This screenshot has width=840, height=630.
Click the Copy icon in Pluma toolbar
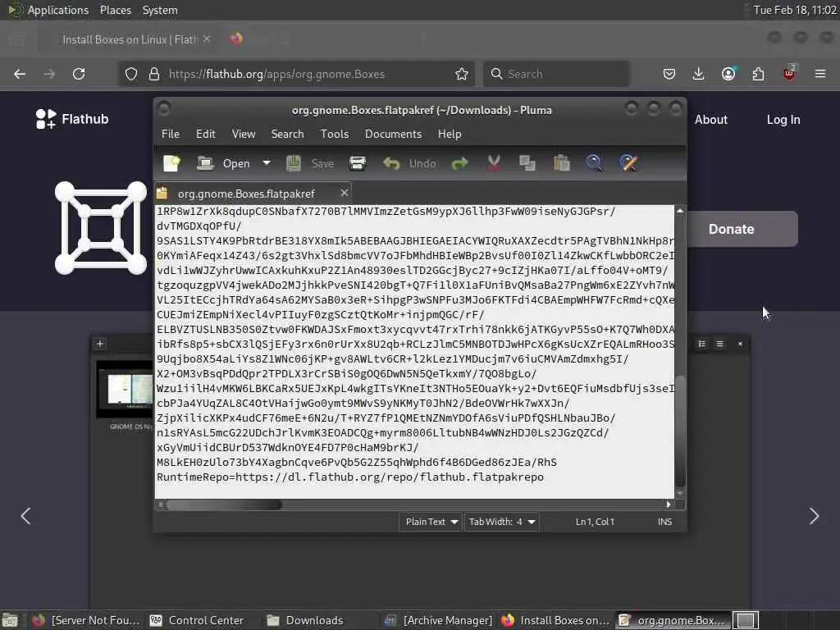527,163
